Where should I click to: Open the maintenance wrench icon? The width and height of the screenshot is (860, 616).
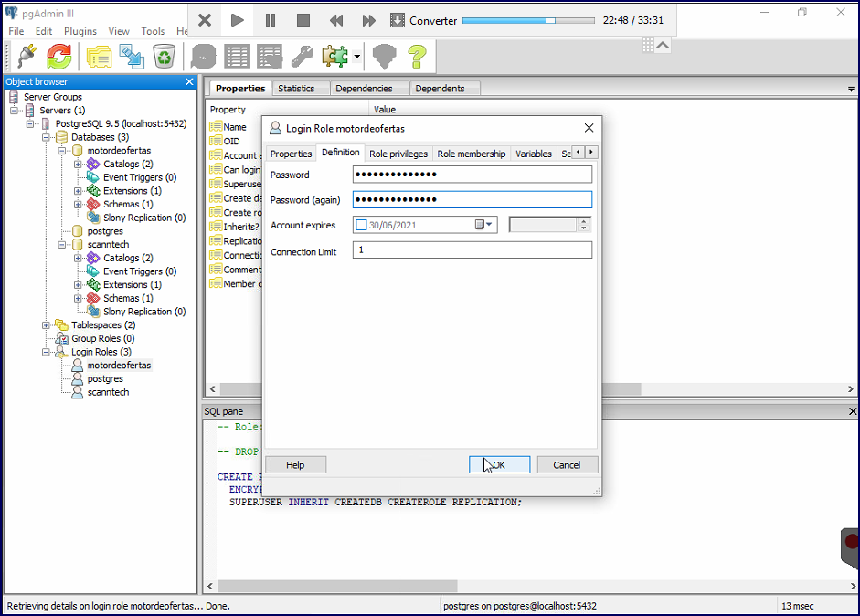point(302,56)
